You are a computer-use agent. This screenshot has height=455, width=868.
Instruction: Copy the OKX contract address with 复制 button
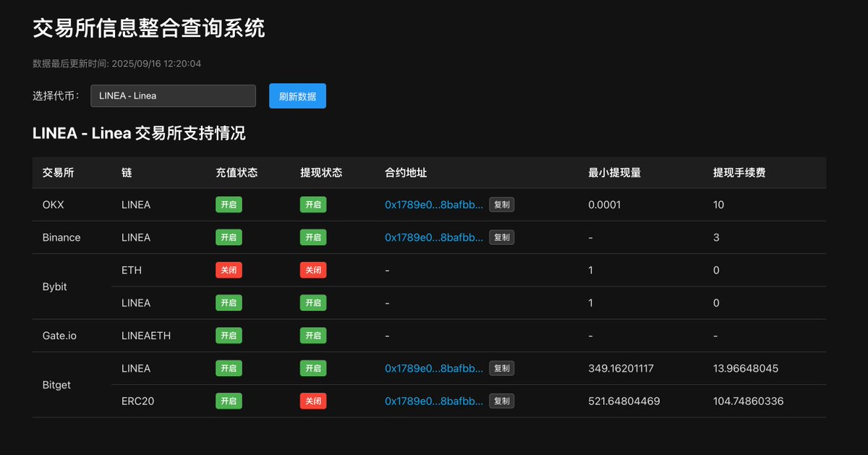501,205
